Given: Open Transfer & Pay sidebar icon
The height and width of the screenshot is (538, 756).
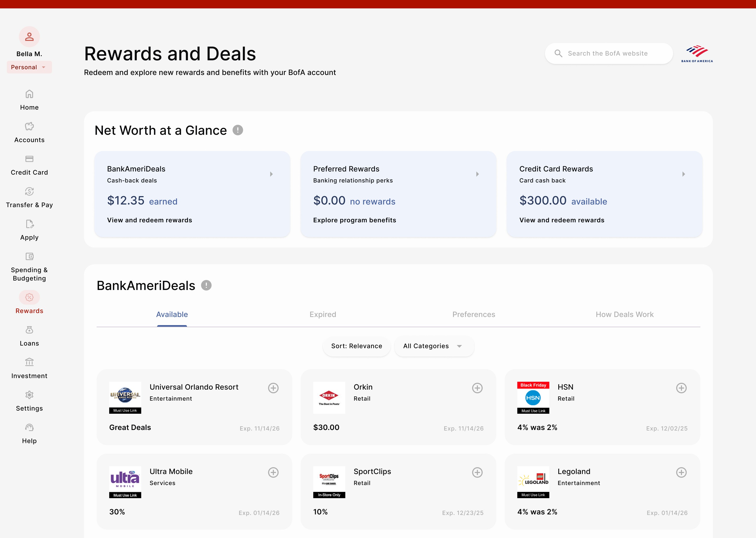Looking at the screenshot, I should coord(29,191).
